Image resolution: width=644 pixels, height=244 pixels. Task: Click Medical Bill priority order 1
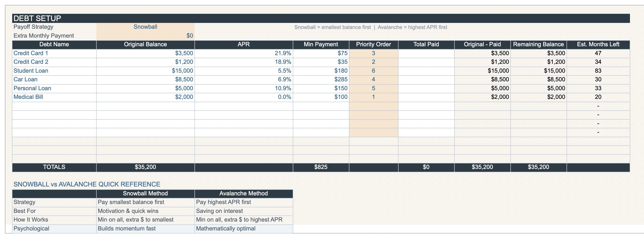point(373,97)
